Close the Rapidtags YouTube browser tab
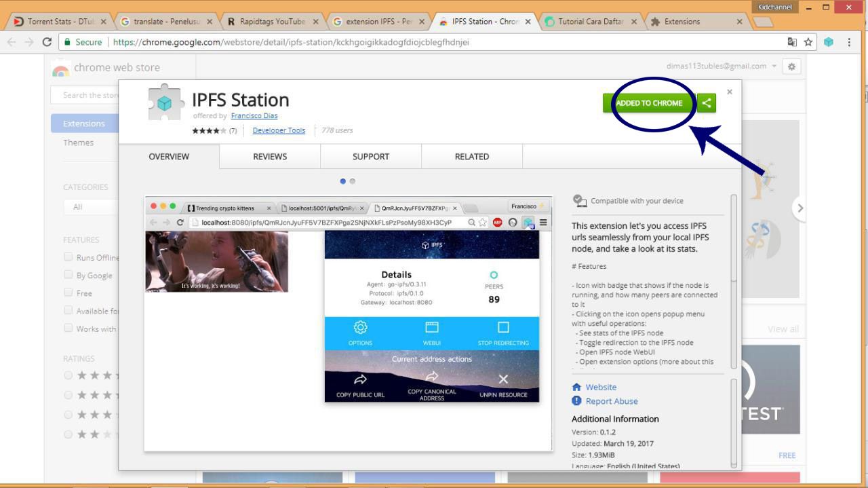Screen dimensions: 868x488 (315, 22)
